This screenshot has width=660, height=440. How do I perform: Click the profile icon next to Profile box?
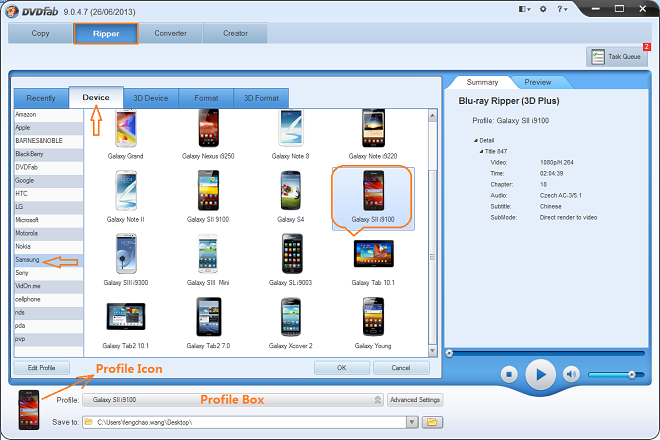[29, 410]
